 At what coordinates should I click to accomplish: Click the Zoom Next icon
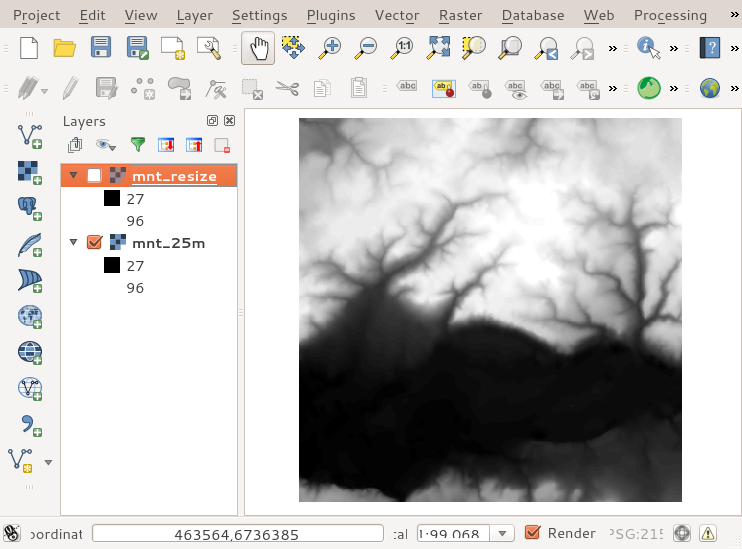pos(582,48)
